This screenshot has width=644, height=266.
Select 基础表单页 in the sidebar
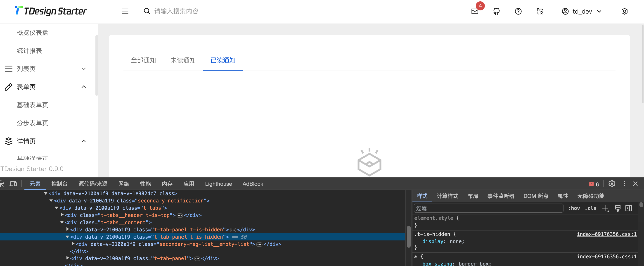(x=33, y=105)
